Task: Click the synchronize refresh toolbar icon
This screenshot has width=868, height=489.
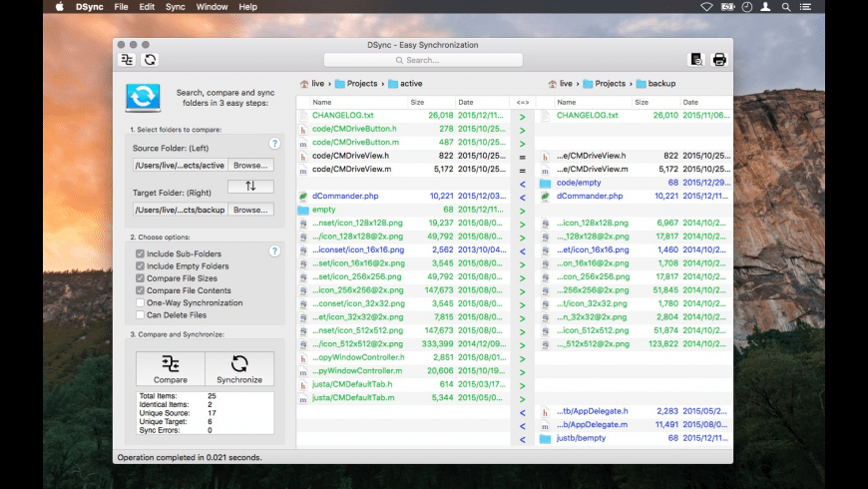Action: 150,60
